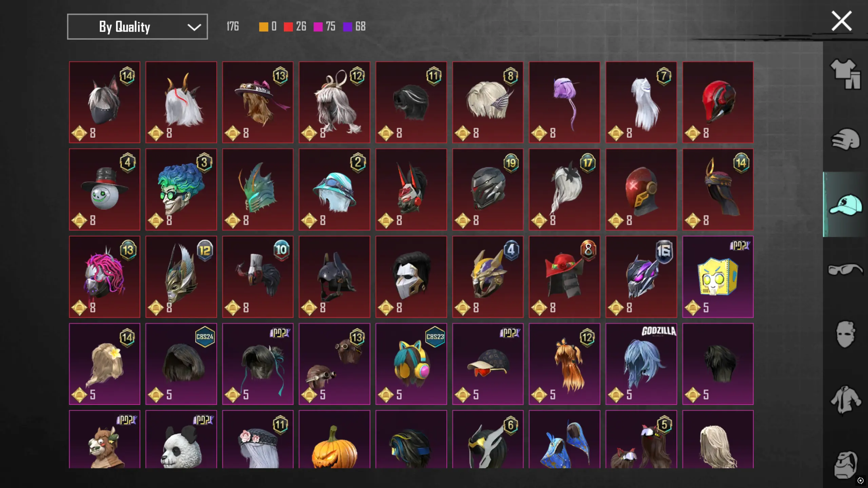Filter by red quality swatch showing 26

click(295, 26)
